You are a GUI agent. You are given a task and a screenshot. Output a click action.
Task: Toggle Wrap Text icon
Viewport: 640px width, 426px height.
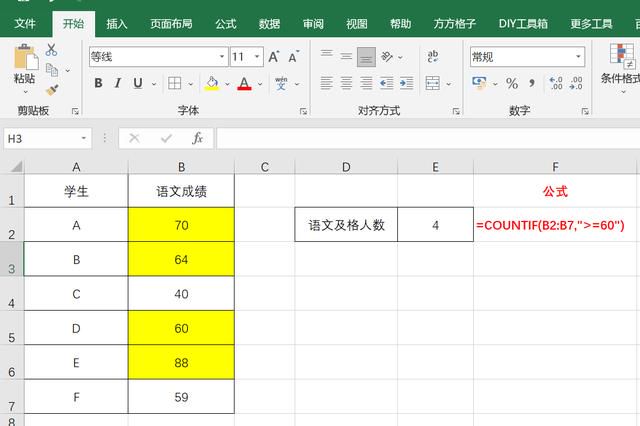click(x=433, y=57)
